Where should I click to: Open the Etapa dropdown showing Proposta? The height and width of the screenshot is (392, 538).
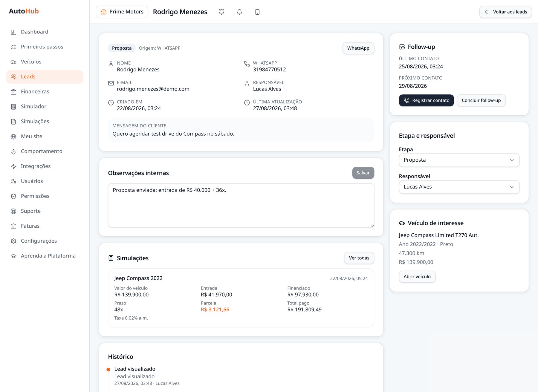coord(459,160)
